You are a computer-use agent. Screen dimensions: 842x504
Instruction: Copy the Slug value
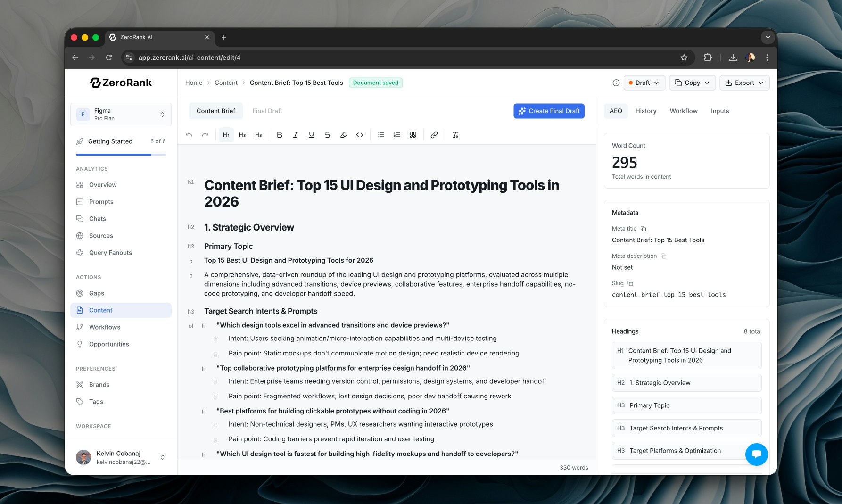tap(630, 283)
